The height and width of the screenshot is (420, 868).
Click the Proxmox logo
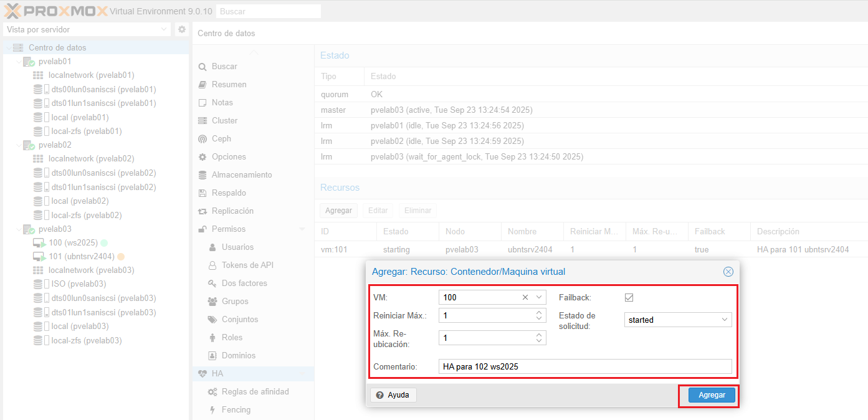[56, 11]
